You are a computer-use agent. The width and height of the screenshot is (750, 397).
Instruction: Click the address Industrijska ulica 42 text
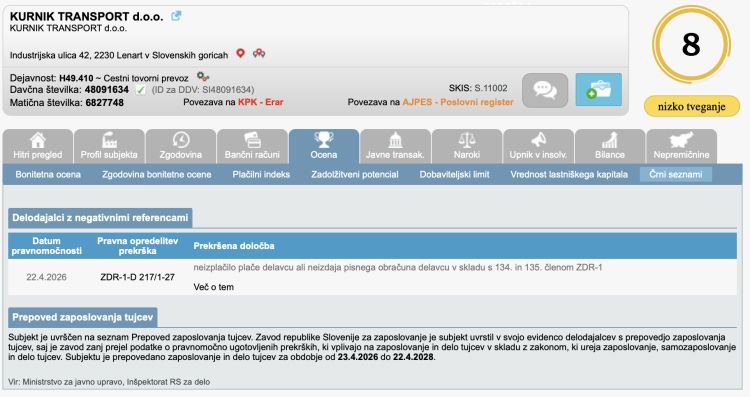point(119,55)
